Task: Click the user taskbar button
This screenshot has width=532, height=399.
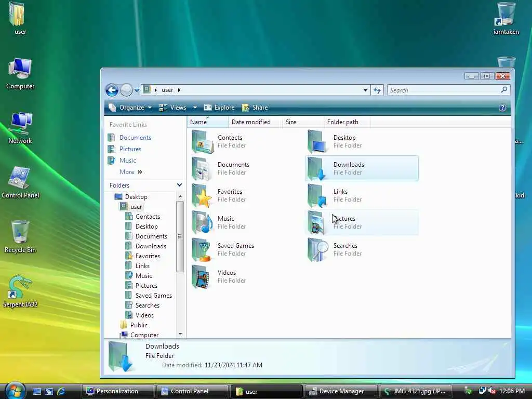Action: pos(267,391)
